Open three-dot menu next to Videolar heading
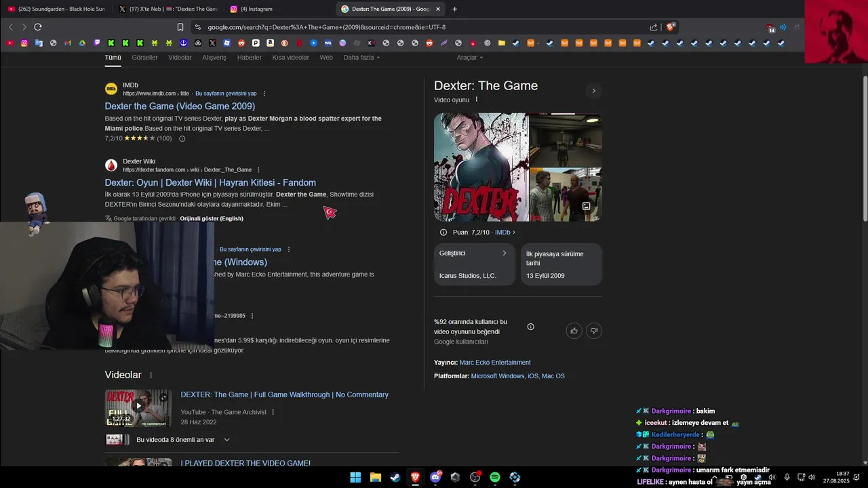The height and width of the screenshot is (488, 868). tap(151, 375)
